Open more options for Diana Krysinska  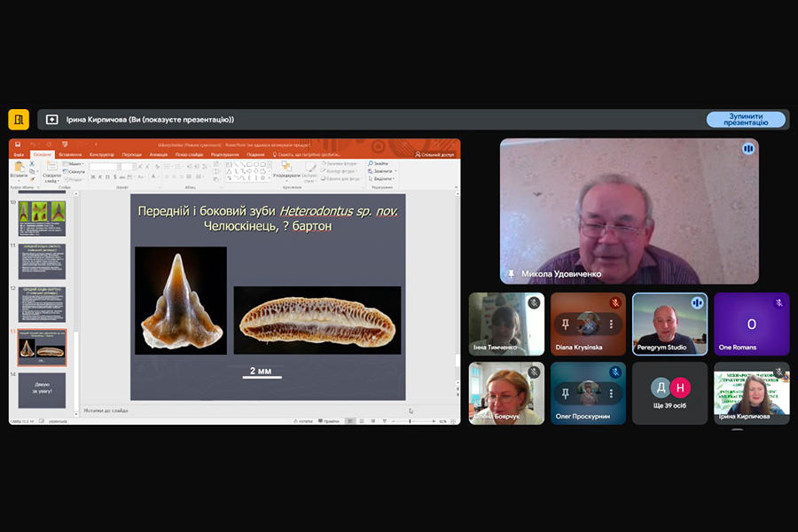[611, 324]
